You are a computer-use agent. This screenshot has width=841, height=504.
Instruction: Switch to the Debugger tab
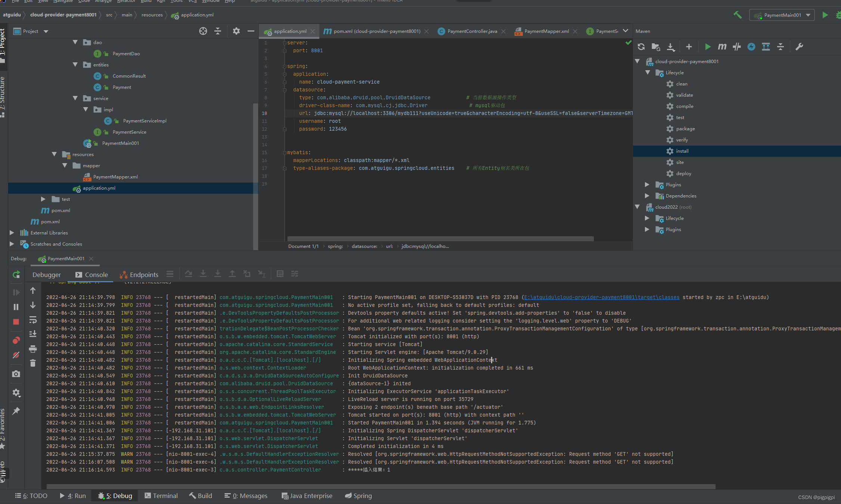pos(47,274)
